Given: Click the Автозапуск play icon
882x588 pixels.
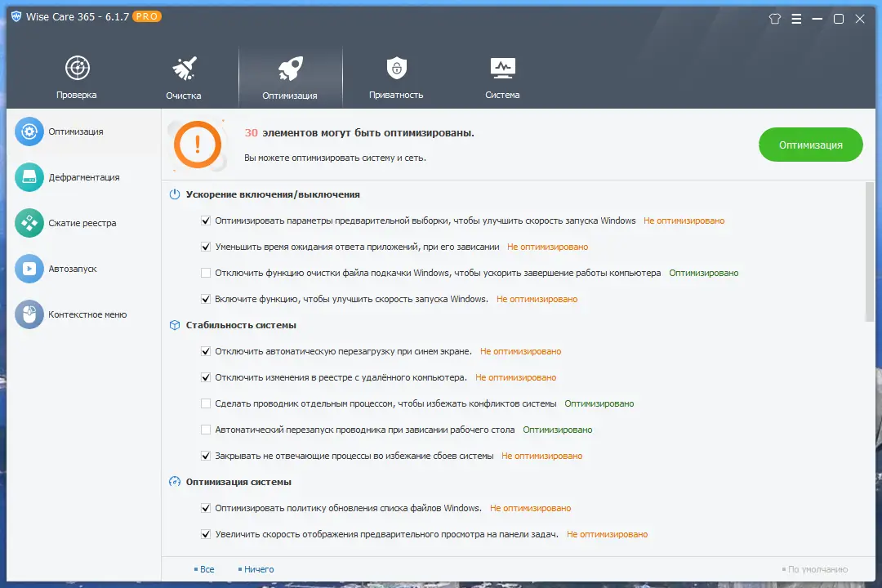Looking at the screenshot, I should (x=29, y=269).
